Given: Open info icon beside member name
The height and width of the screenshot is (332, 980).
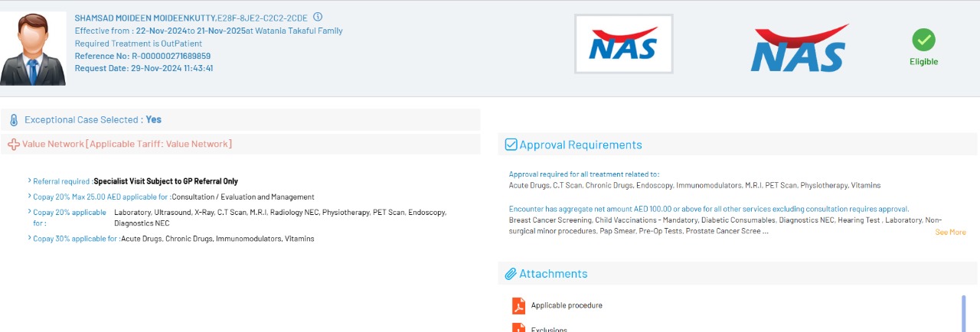Looking at the screenshot, I should tap(318, 17).
